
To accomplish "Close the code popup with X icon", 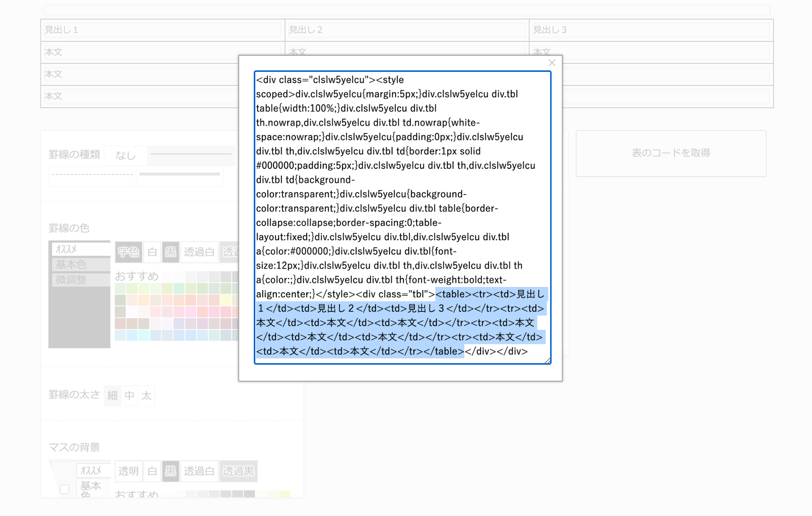I will coord(551,63).
